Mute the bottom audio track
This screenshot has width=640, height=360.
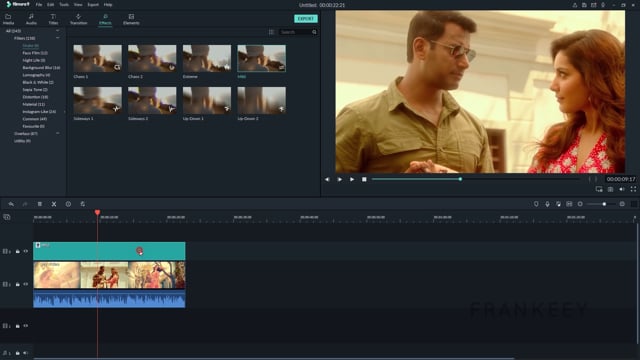pyautogui.click(x=26, y=353)
